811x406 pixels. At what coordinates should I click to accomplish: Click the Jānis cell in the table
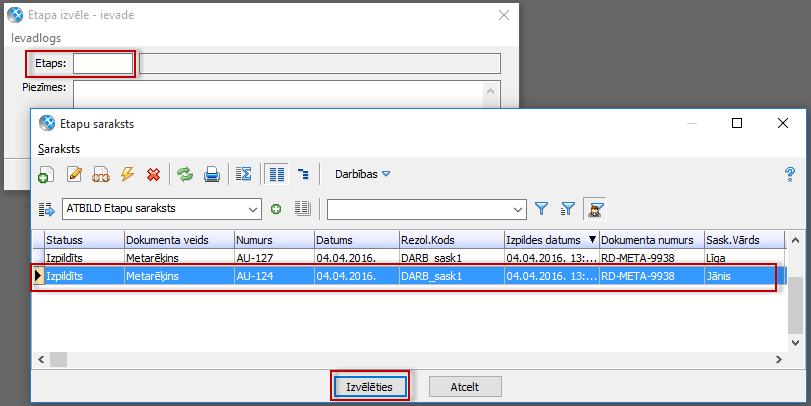(x=744, y=276)
